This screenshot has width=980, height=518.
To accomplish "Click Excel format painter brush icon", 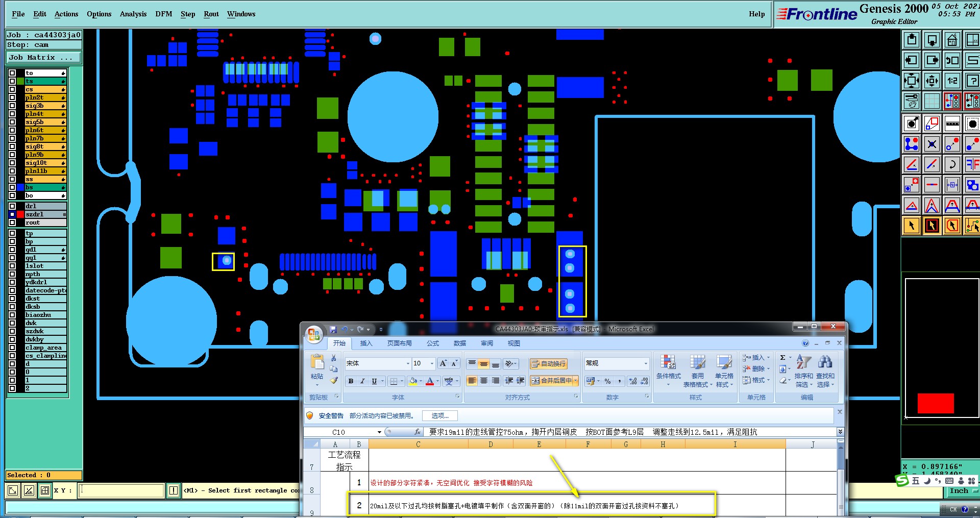I will (334, 380).
